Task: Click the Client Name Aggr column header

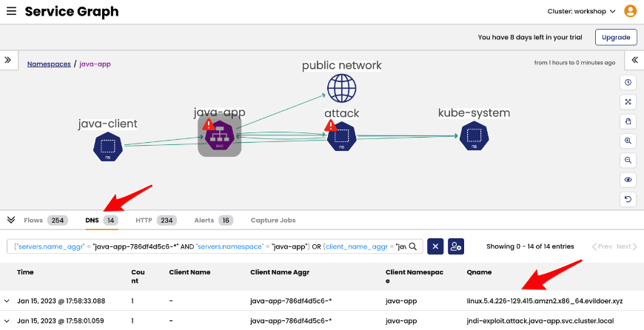Action: [280, 272]
